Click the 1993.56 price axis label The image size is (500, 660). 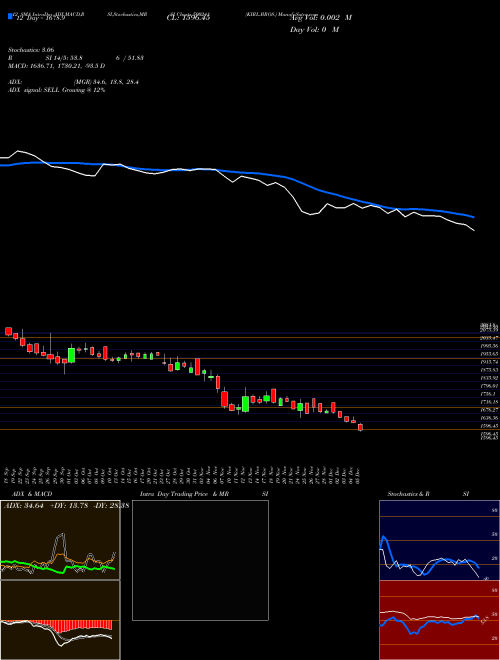(489, 346)
